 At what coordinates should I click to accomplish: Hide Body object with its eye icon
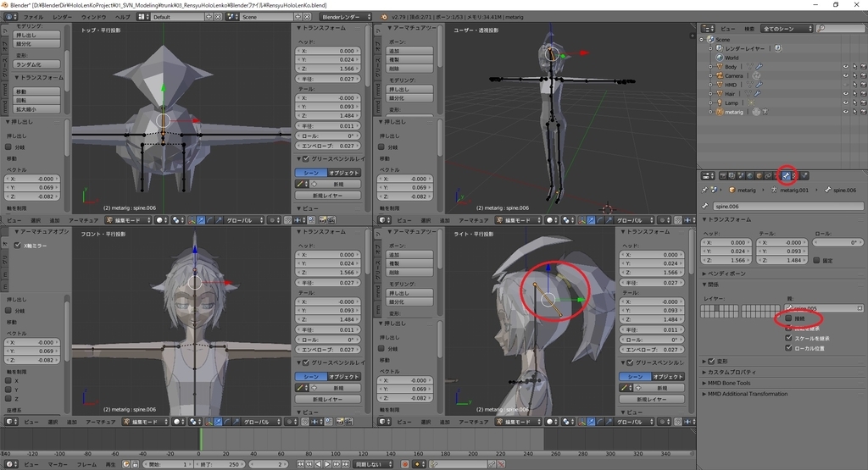[846, 66]
